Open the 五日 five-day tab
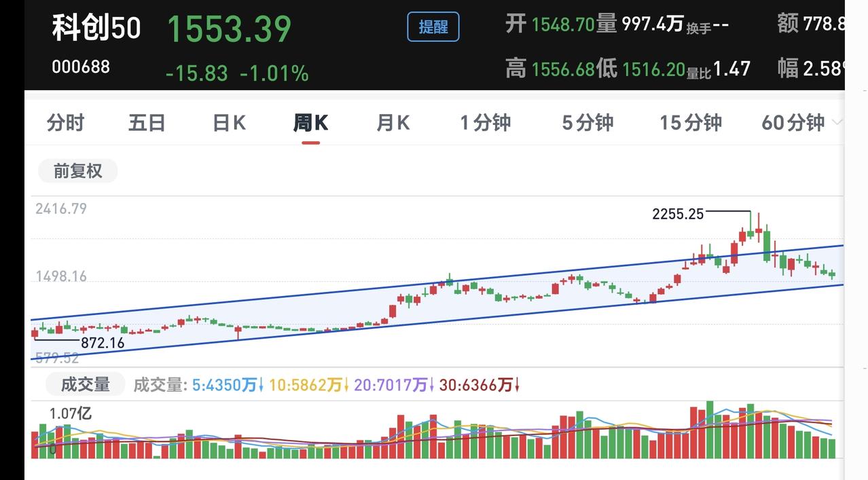 (147, 123)
